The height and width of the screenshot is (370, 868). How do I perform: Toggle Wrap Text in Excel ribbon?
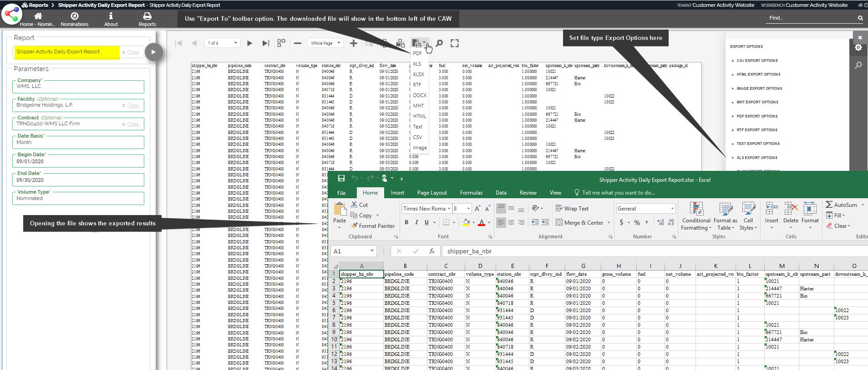[572, 209]
